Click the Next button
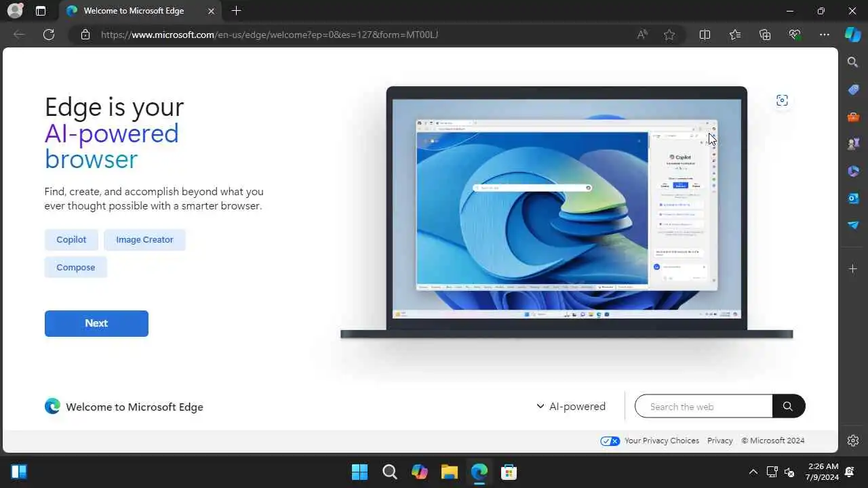Image resolution: width=868 pixels, height=488 pixels. (96, 323)
